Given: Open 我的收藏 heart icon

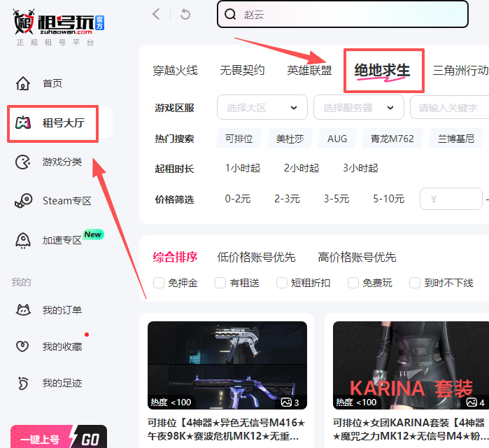Looking at the screenshot, I should click(22, 346).
